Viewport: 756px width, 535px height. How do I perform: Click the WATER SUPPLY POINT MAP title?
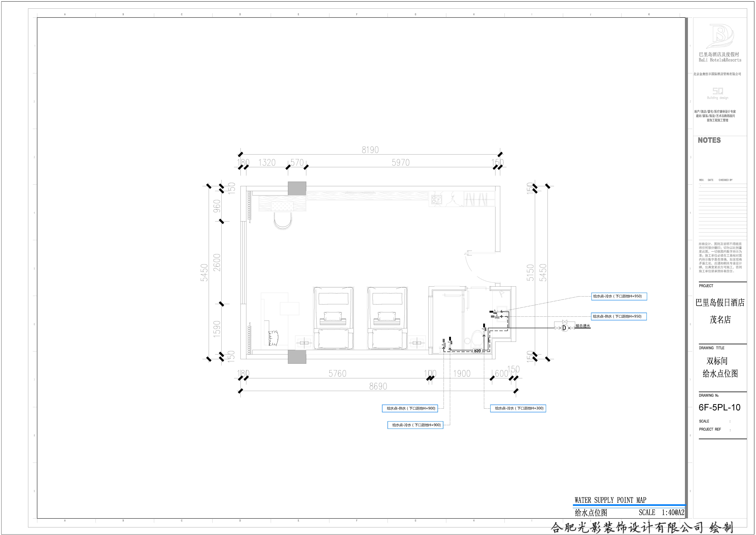point(611,500)
